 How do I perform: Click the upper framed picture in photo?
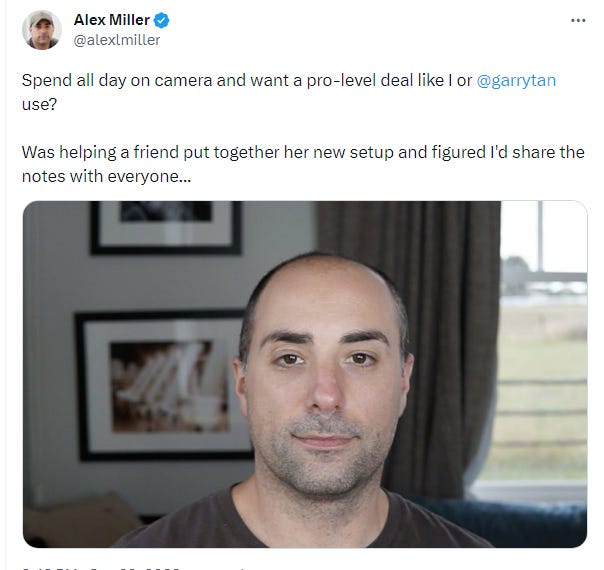click(166, 227)
